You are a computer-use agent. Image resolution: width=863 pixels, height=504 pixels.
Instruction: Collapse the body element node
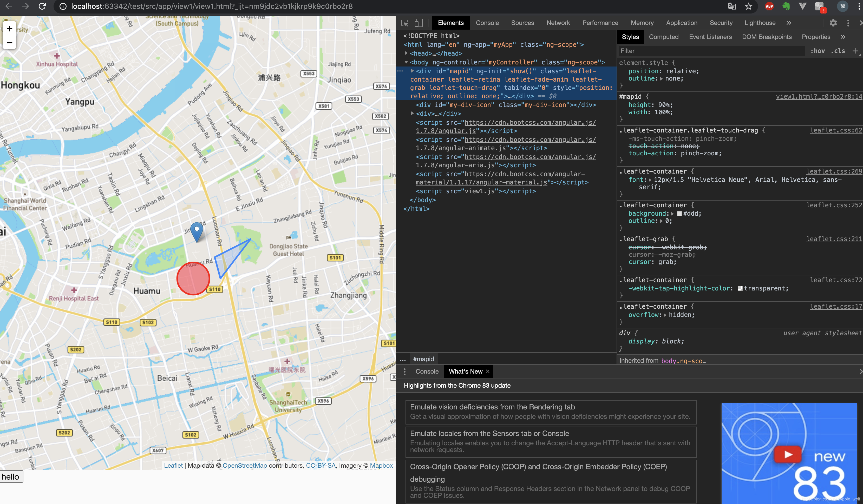pyautogui.click(x=406, y=62)
